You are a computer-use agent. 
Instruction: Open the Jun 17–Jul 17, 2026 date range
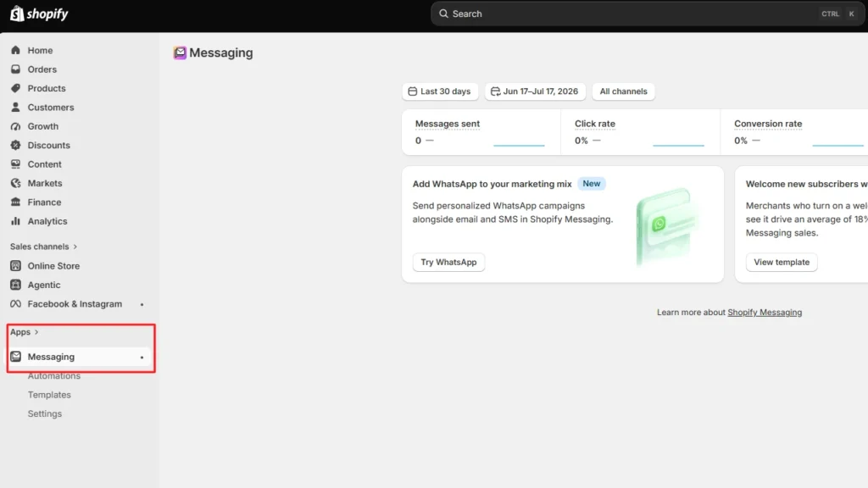click(x=535, y=91)
